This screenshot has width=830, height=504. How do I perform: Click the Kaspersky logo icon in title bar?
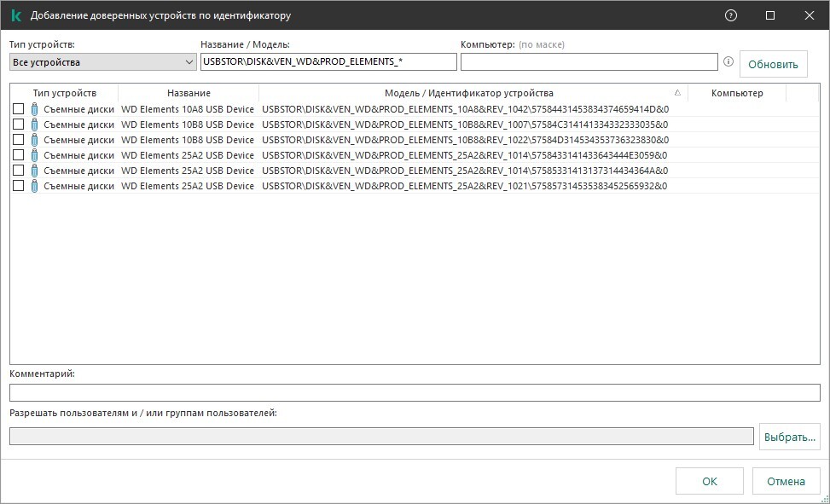click(x=15, y=15)
